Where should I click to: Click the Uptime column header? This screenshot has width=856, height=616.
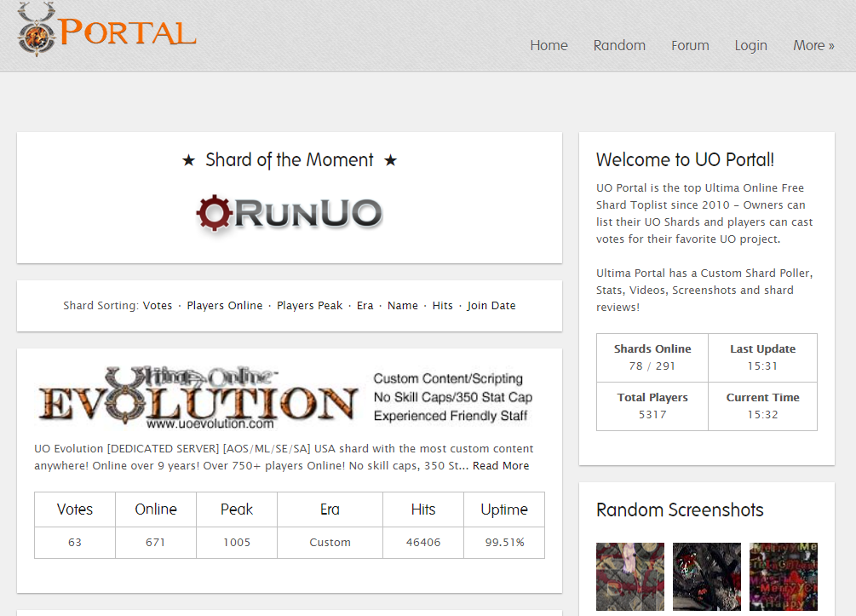tap(504, 509)
